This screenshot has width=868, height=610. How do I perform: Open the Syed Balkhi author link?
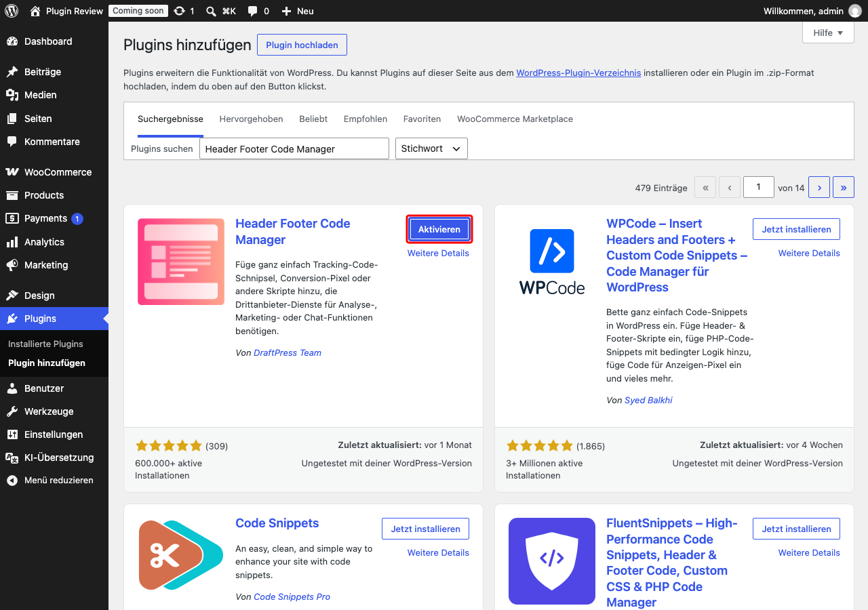[x=648, y=400]
